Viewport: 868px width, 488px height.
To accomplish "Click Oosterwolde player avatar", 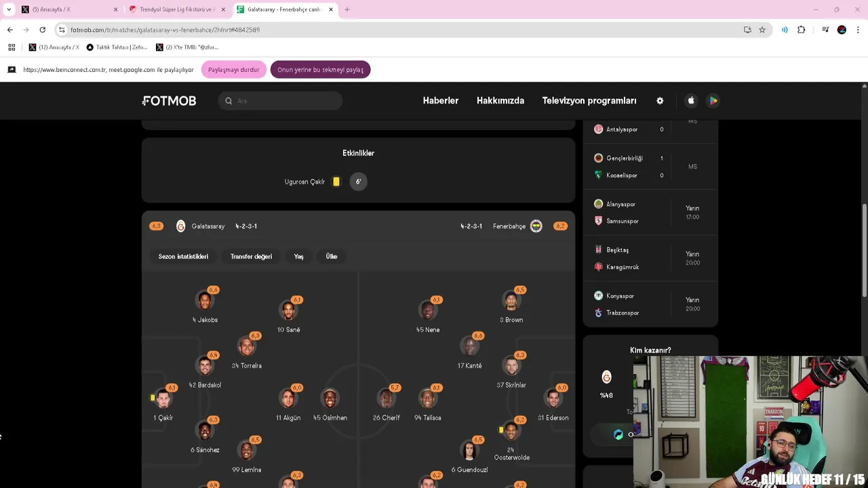I will (511, 430).
